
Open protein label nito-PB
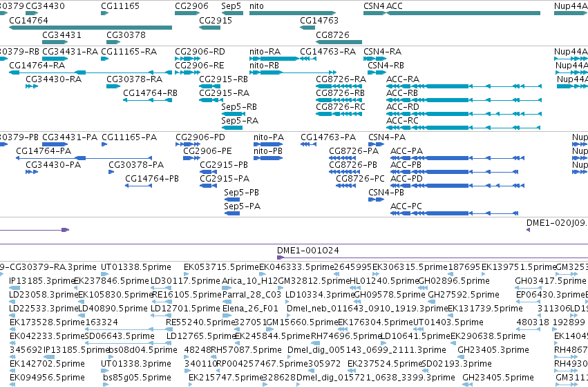[x=268, y=151]
